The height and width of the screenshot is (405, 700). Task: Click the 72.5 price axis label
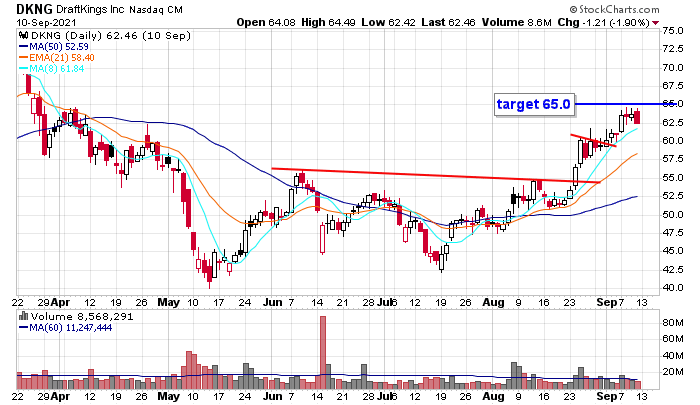click(x=673, y=48)
